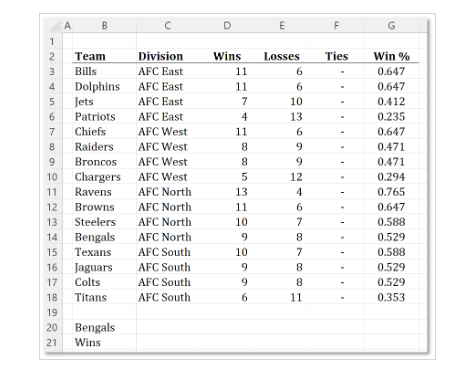Click the Chargers losses value 12
The width and height of the screenshot is (464, 371).
(296, 177)
